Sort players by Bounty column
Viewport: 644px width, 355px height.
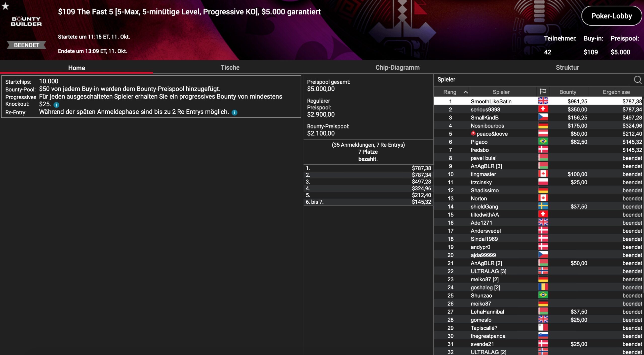(568, 92)
